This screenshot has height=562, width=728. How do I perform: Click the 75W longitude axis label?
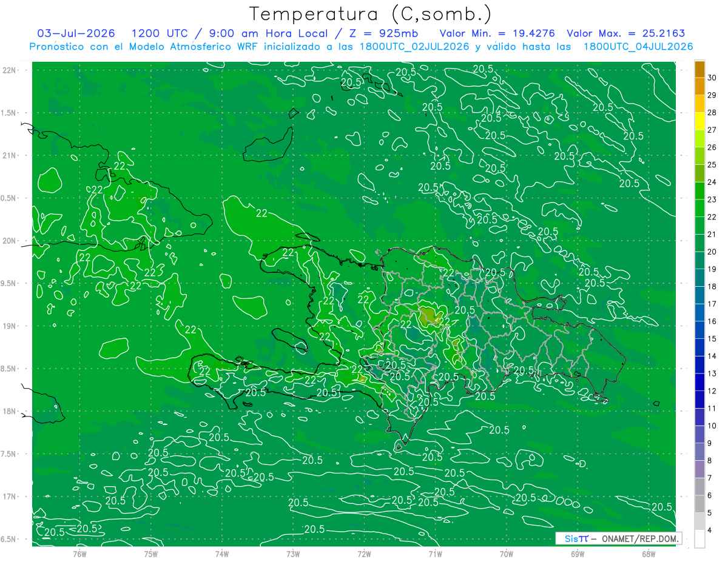[x=150, y=554]
